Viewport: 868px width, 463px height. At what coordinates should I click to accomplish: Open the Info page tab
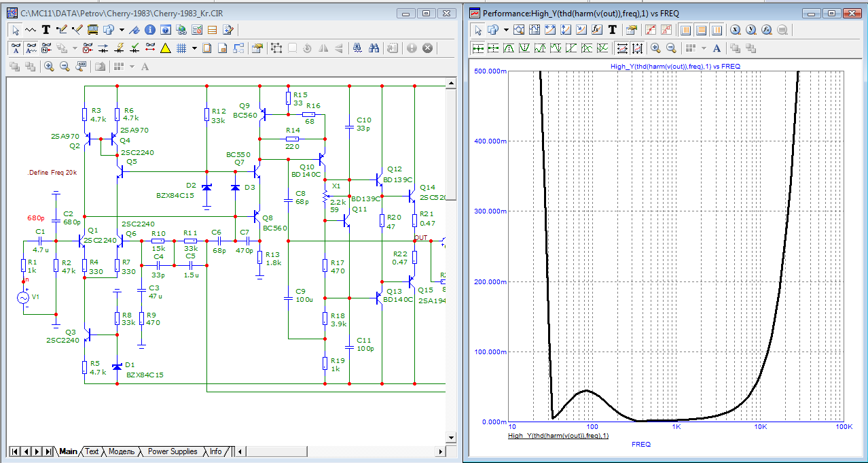coord(215,451)
